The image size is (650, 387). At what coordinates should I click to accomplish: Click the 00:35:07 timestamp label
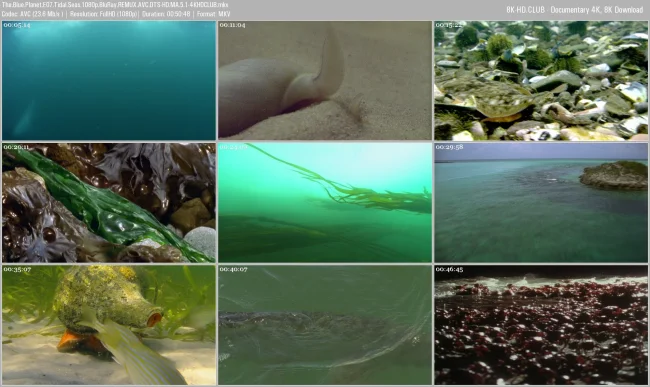pyautogui.click(x=17, y=269)
